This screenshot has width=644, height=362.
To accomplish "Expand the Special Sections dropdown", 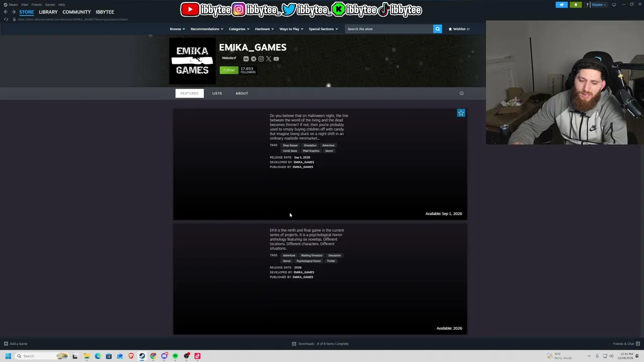I will pos(323,29).
